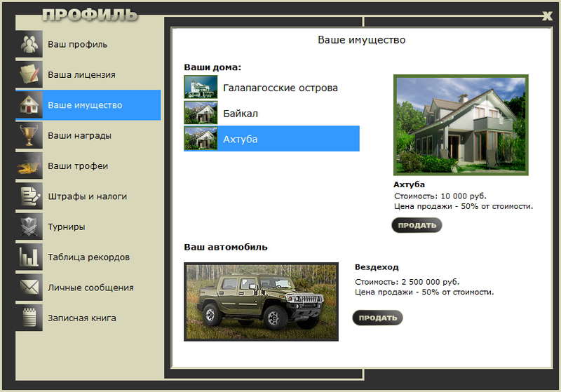The width and height of the screenshot is (561, 392).
Task: Click the people icon beside Ваш профиль
Action: pyautogui.click(x=29, y=44)
